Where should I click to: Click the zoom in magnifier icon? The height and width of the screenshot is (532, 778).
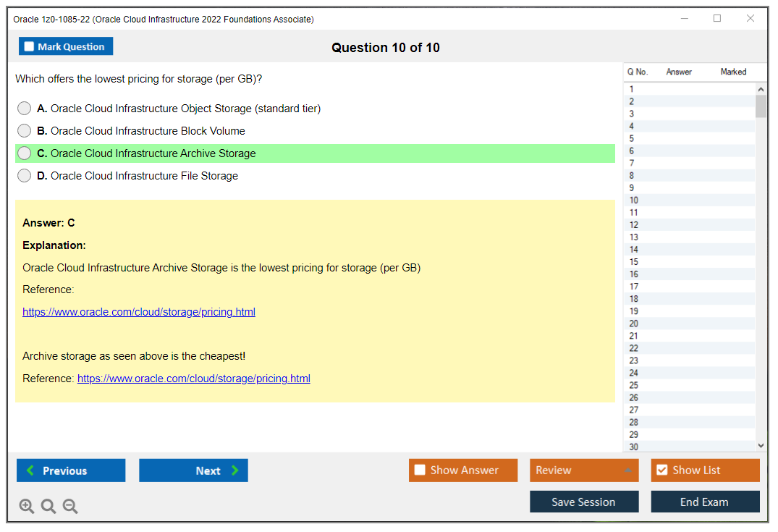pos(27,506)
